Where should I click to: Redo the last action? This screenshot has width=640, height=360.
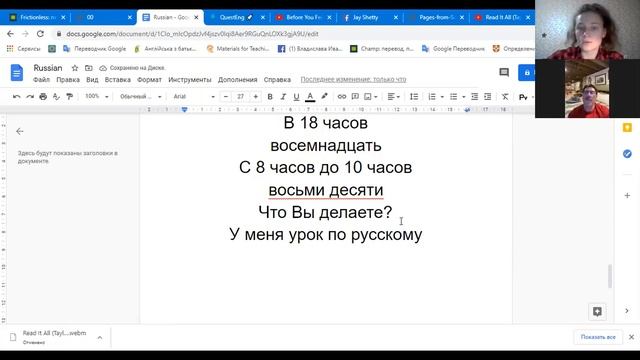coord(30,97)
